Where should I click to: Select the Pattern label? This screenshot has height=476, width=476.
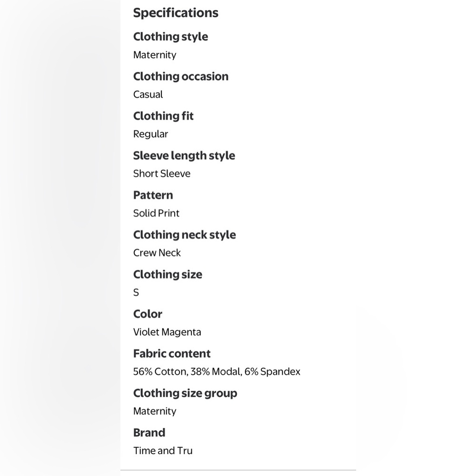point(153,195)
